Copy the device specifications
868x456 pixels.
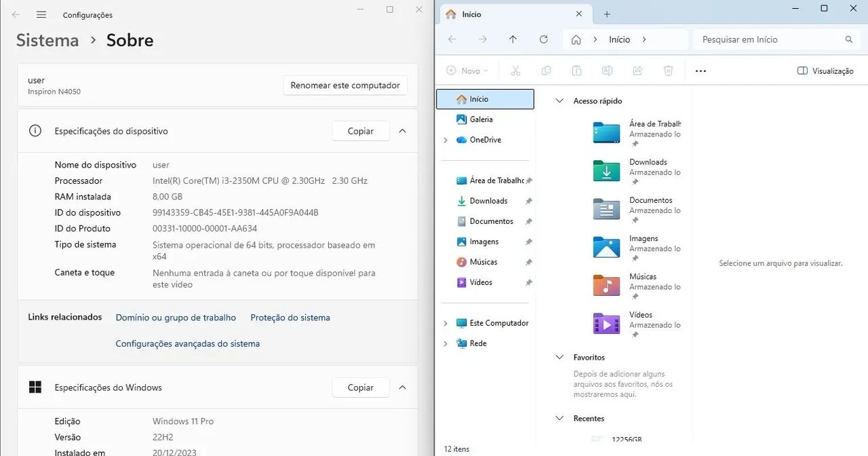tap(361, 131)
